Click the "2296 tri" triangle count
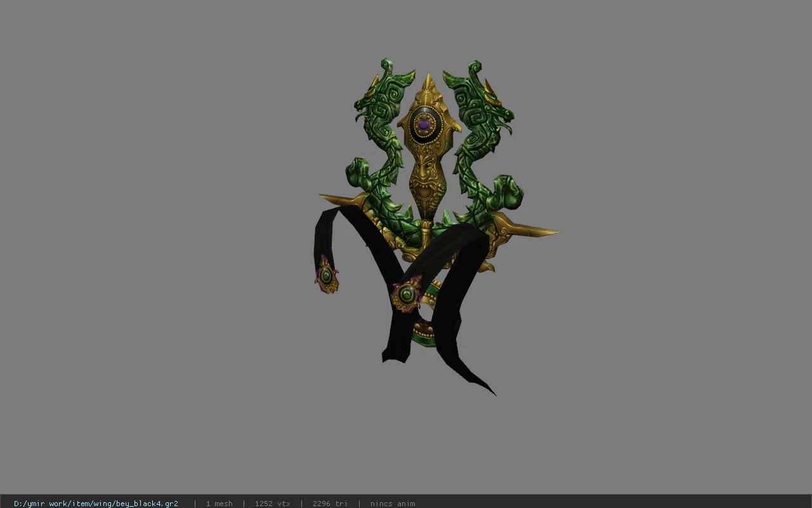Viewport: 812px width, 508px height. click(330, 504)
